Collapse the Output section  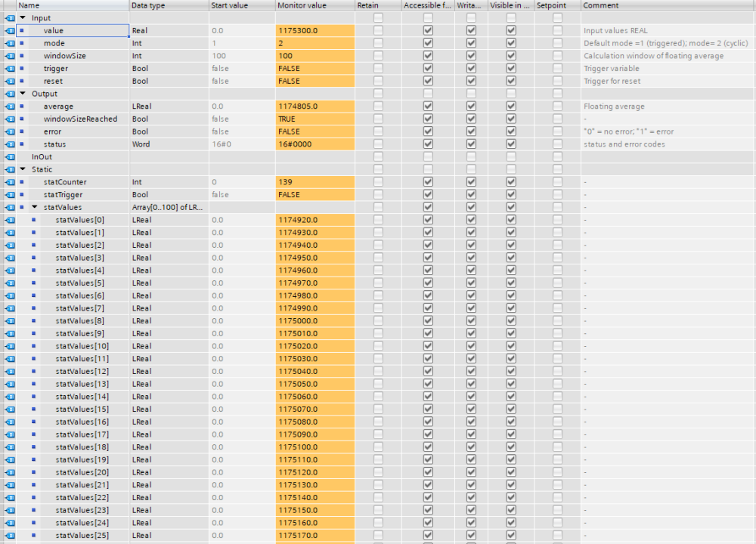[x=23, y=94]
